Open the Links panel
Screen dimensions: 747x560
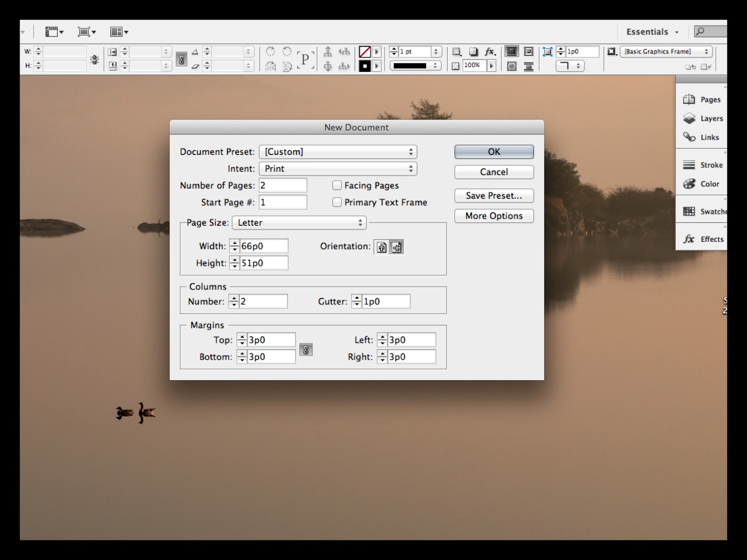pyautogui.click(x=701, y=137)
